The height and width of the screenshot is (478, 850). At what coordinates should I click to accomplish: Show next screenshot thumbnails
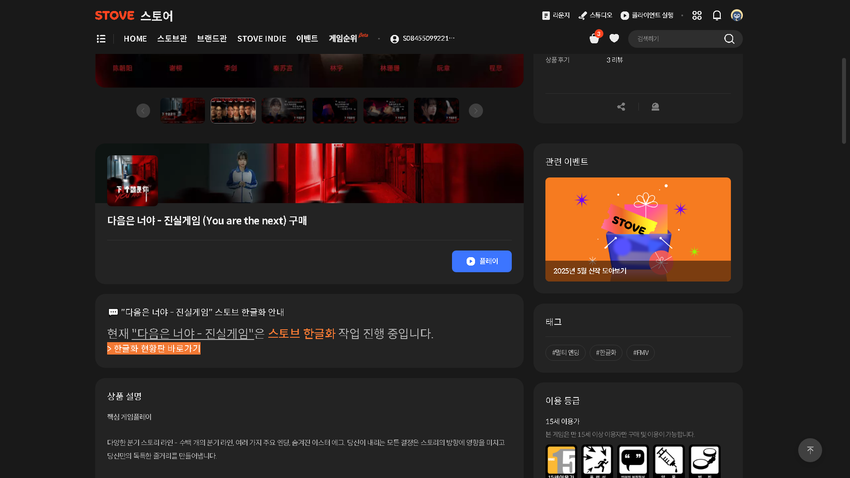pos(475,111)
